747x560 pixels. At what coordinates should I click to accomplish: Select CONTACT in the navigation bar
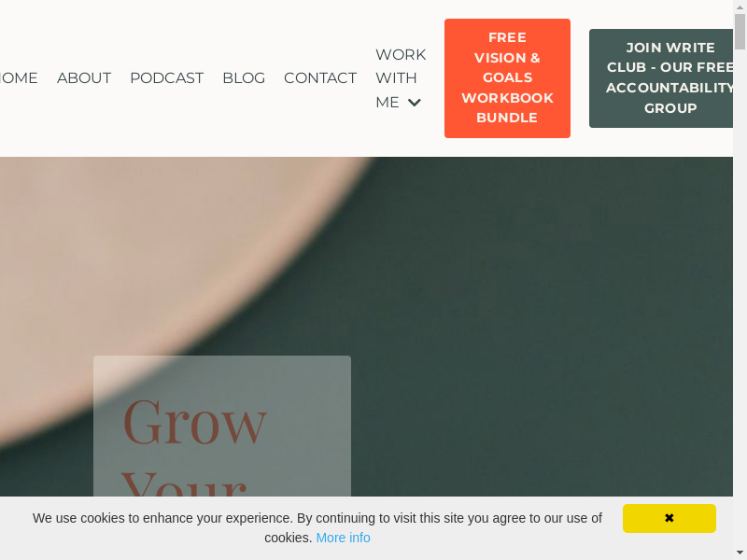[320, 77]
